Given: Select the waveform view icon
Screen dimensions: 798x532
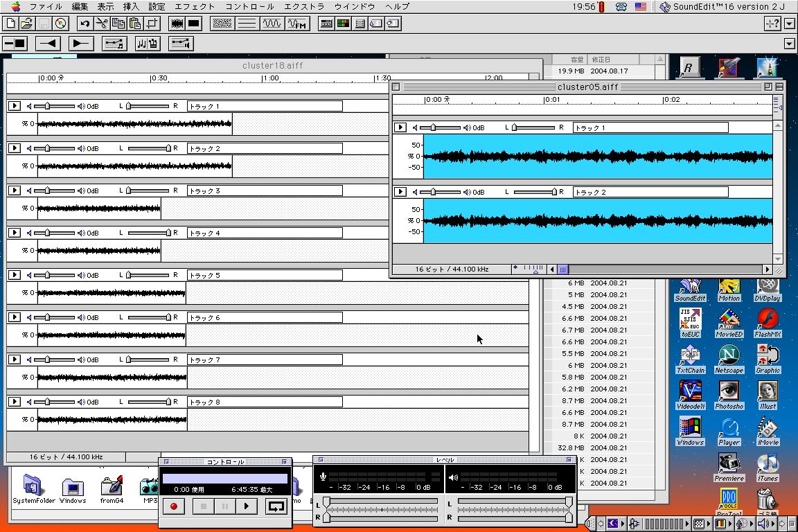Looking at the screenshot, I should coord(177,24).
